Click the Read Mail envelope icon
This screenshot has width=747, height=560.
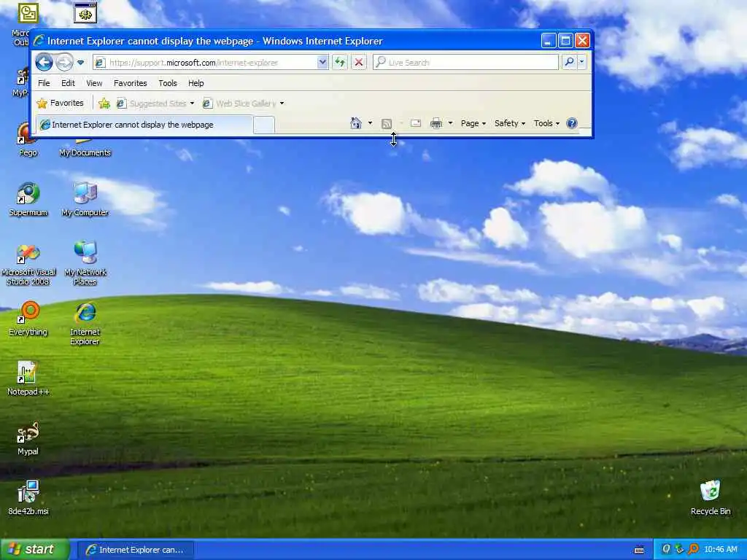416,123
